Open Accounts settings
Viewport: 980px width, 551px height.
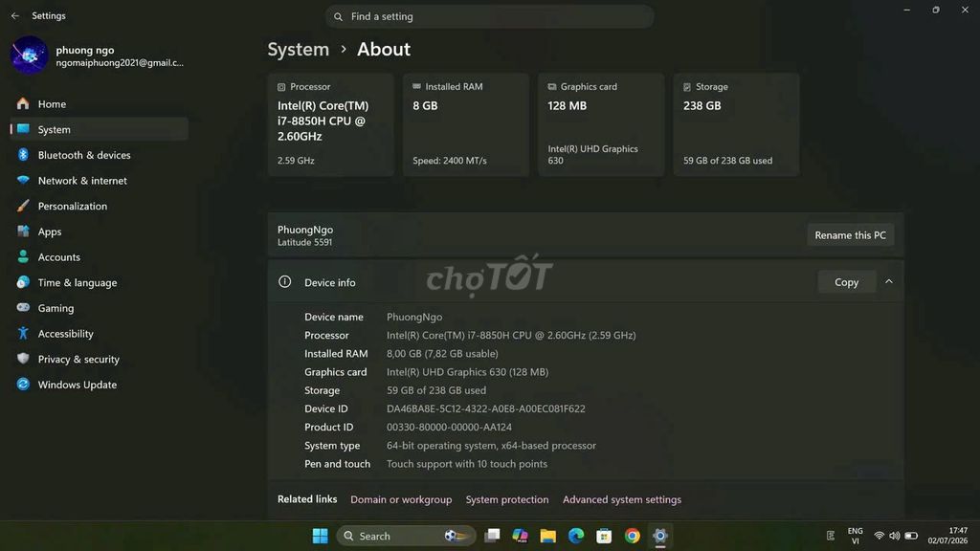pyautogui.click(x=99, y=257)
